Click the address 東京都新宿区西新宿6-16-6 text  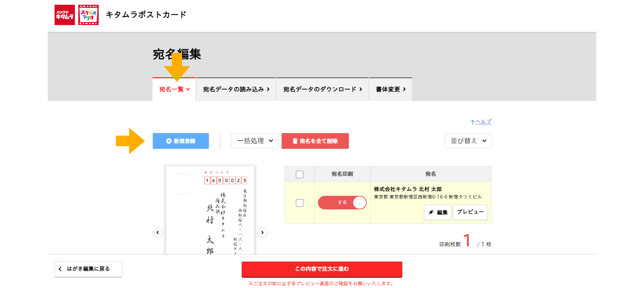click(428, 197)
